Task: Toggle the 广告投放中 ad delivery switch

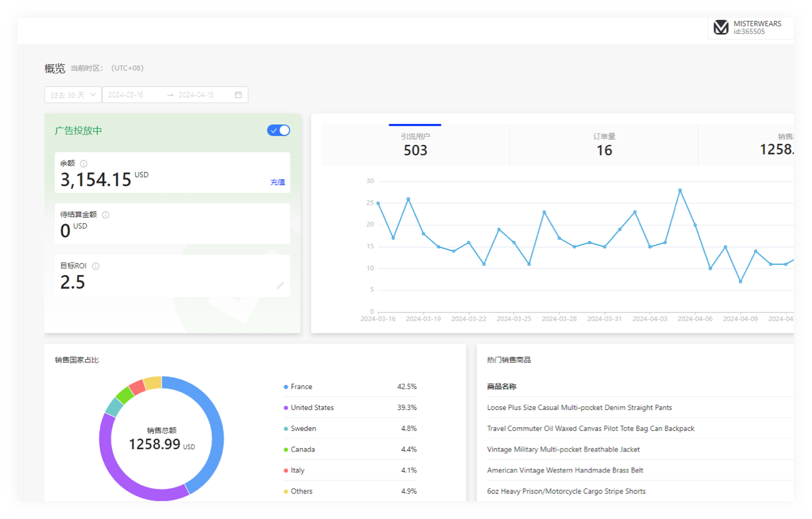Action: coord(278,131)
